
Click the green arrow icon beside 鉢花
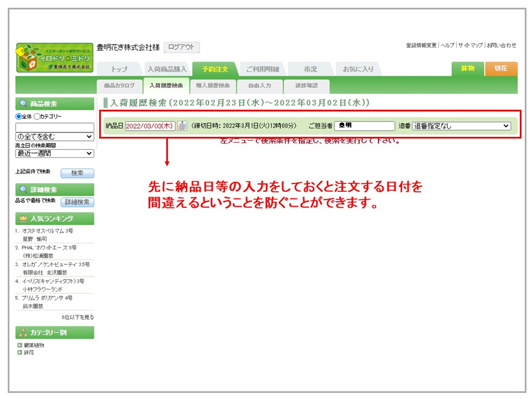coord(20,352)
